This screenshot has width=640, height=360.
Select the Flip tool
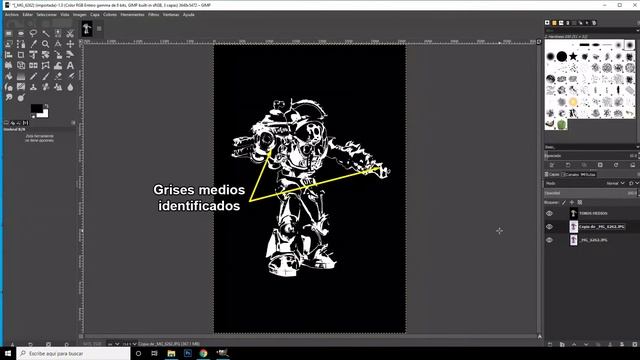click(33, 65)
